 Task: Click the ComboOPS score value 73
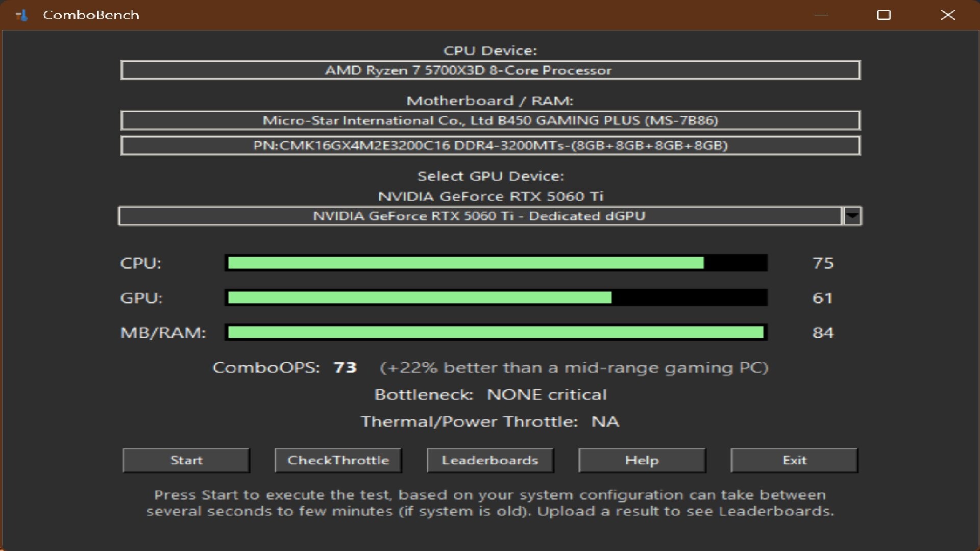pos(345,368)
